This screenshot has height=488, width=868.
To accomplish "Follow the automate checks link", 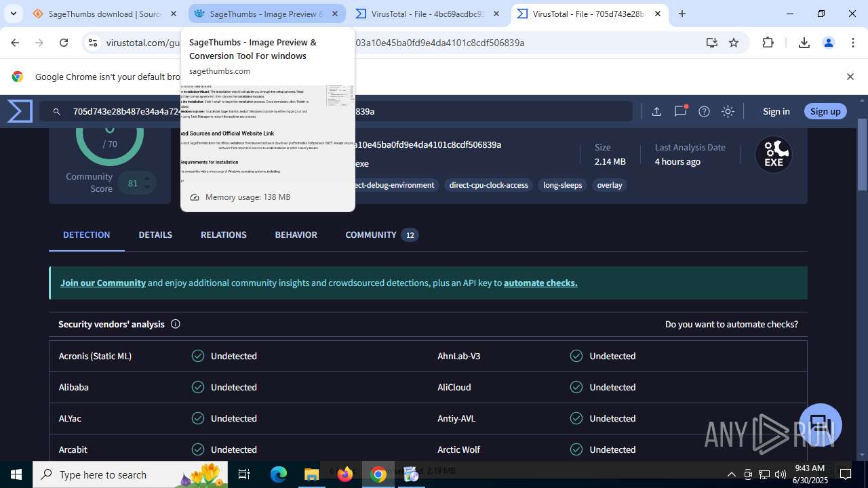I will (540, 283).
